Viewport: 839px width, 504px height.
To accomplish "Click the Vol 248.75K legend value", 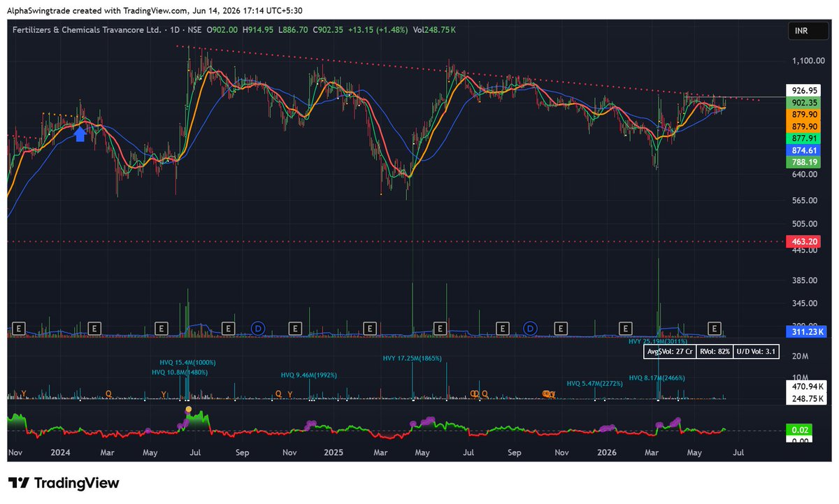I will point(435,31).
